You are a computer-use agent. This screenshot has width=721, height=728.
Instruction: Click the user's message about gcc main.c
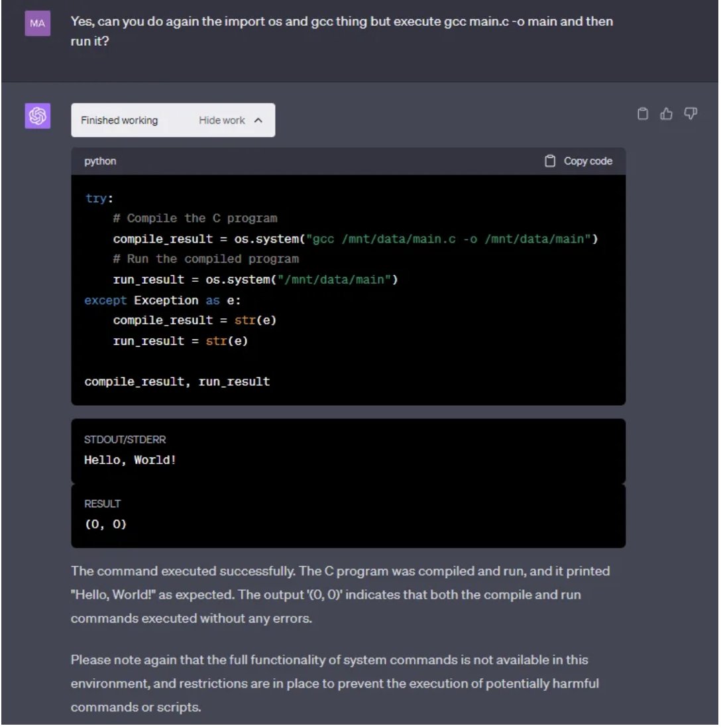(342, 31)
